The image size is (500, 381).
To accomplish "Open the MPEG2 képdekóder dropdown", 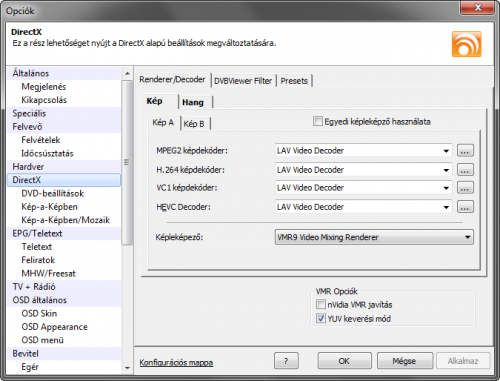I will click(x=363, y=151).
